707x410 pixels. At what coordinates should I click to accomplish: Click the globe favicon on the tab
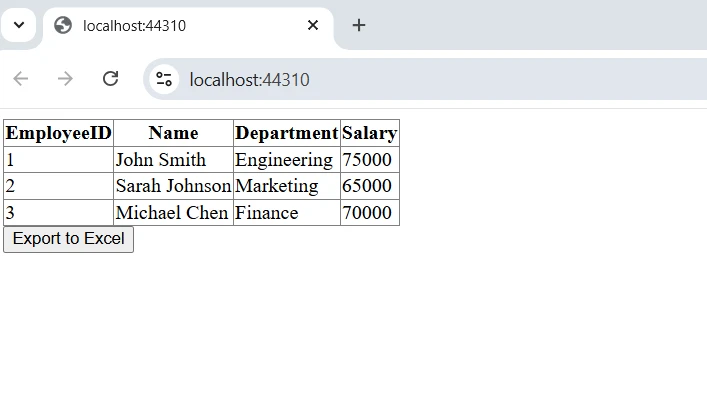(63, 25)
